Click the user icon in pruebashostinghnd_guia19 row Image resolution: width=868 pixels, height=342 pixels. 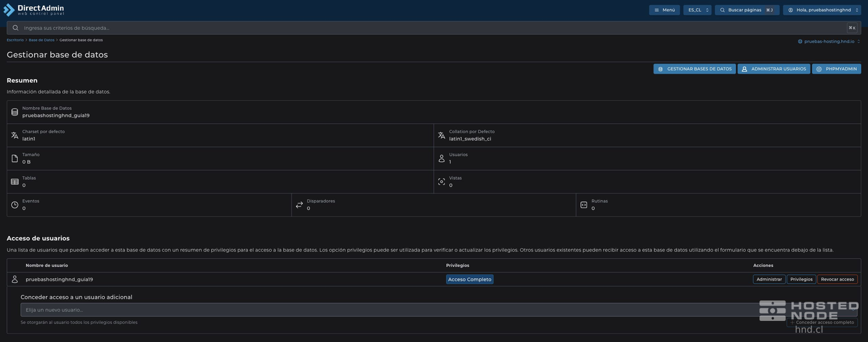[x=15, y=279]
